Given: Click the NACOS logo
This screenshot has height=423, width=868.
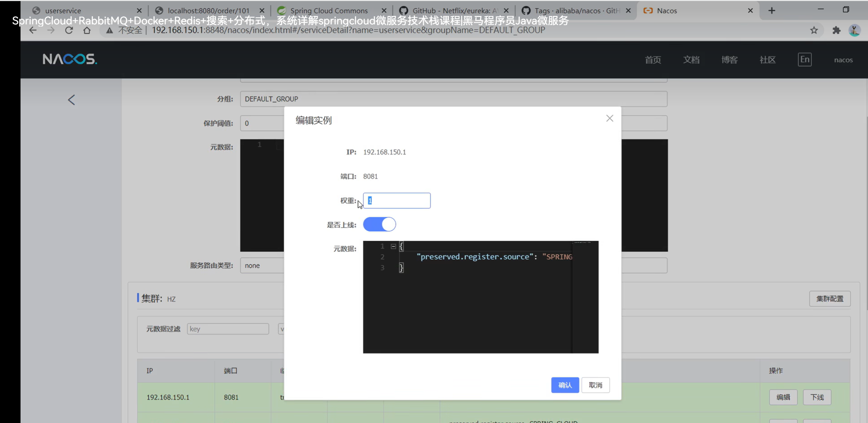Looking at the screenshot, I should coord(70,59).
